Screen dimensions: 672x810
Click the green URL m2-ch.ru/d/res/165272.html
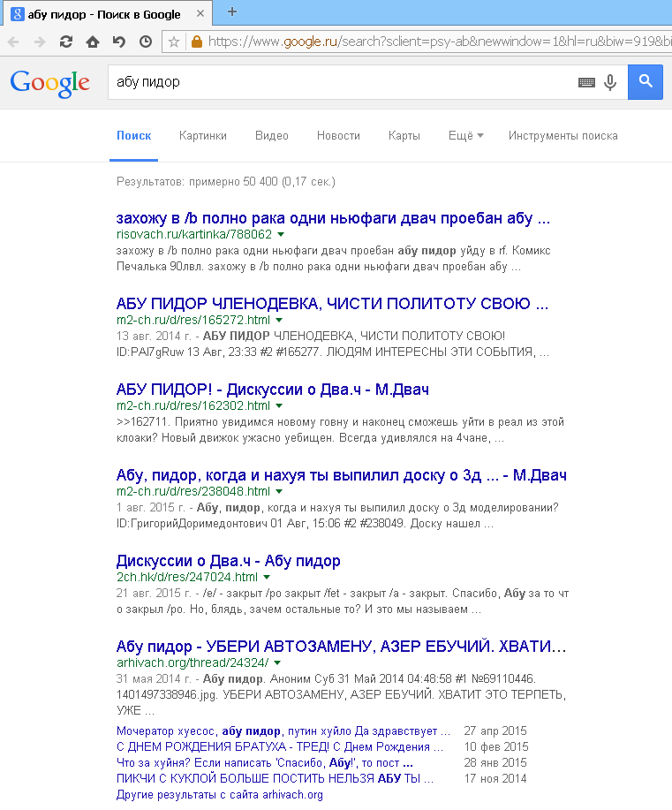pyautogui.click(x=193, y=321)
